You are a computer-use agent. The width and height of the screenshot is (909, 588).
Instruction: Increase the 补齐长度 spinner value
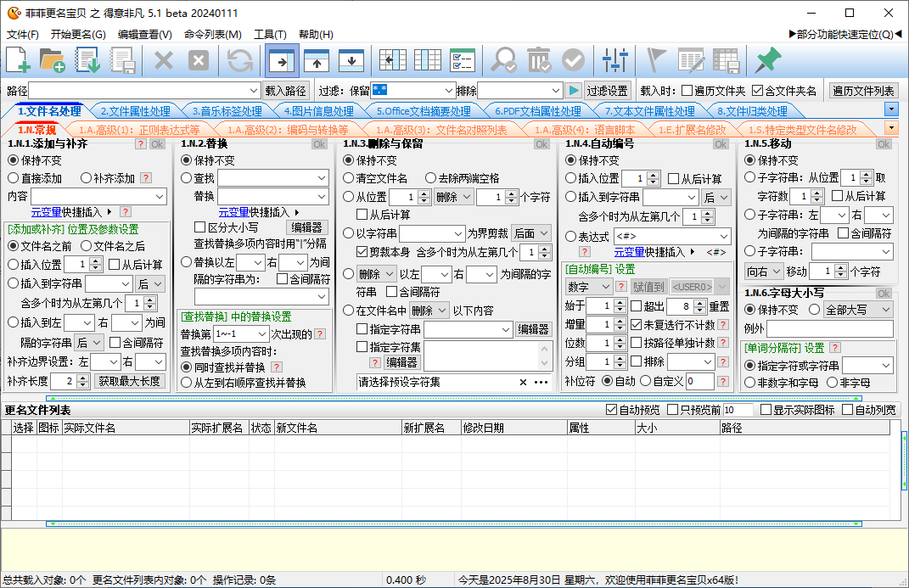pyautogui.click(x=83, y=378)
